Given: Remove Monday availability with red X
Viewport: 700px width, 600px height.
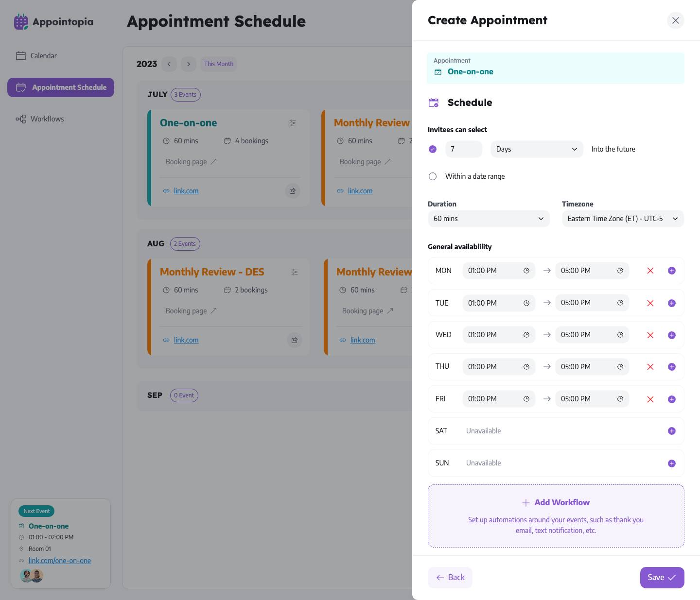Looking at the screenshot, I should pos(650,271).
